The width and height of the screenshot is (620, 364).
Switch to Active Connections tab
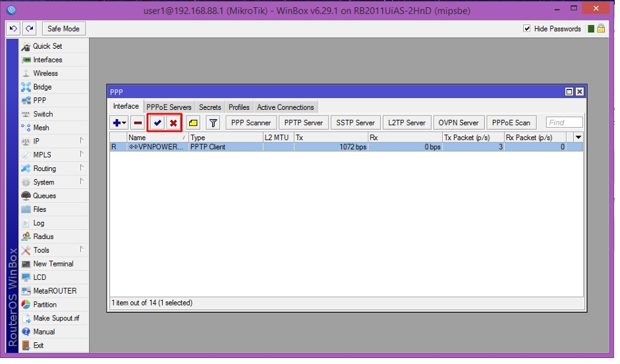coord(285,107)
